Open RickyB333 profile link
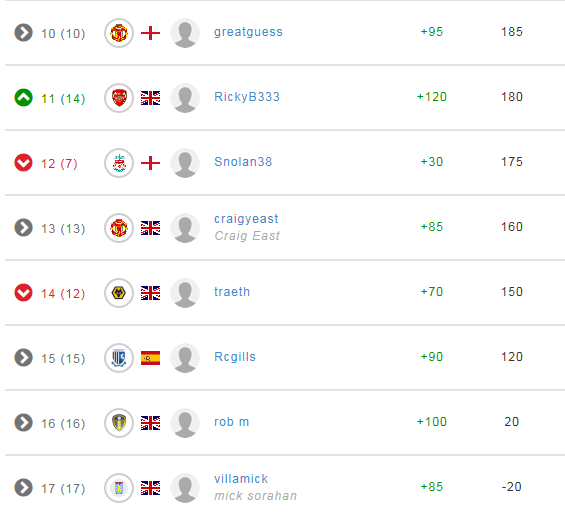 [247, 97]
